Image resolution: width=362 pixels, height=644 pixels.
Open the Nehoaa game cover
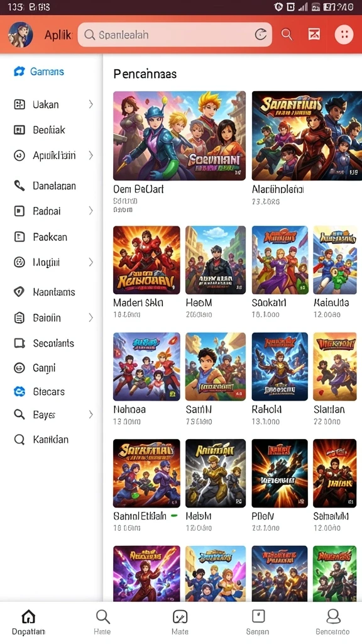146,367
